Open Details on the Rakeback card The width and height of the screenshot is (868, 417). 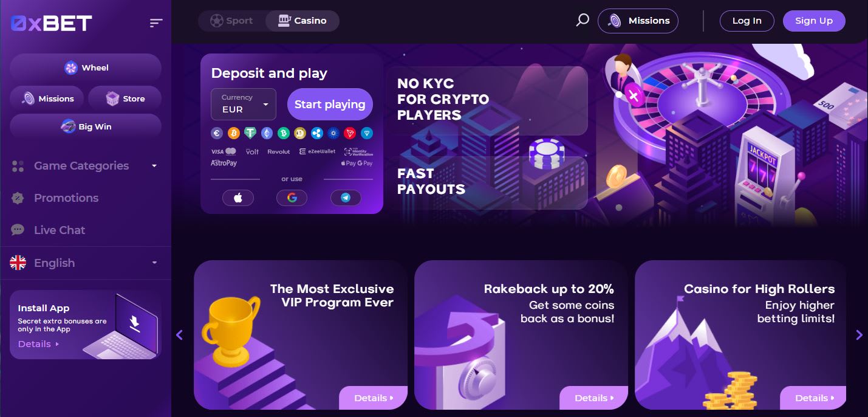click(x=594, y=398)
